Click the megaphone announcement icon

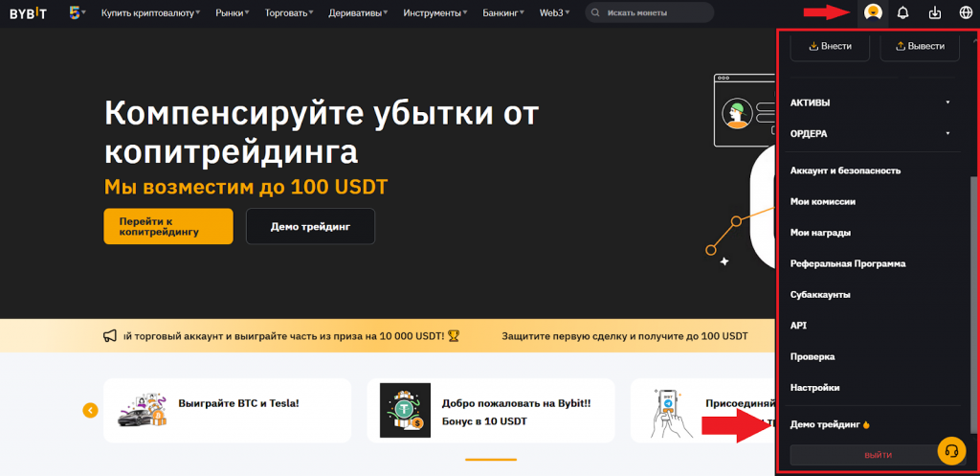110,336
